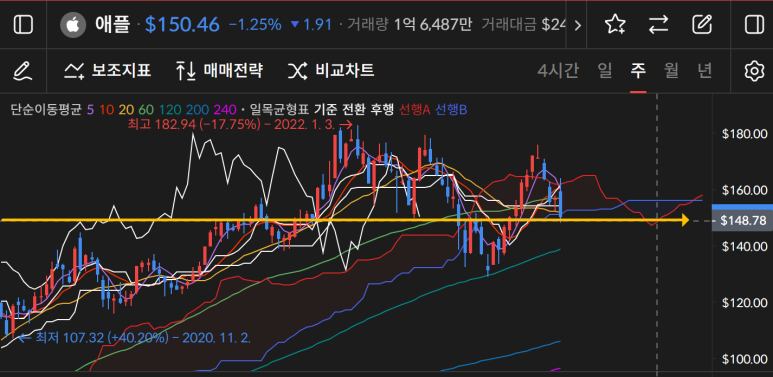Click the 최저 107.32 low label
Viewport: 773px width, 377px height.
click(x=135, y=339)
